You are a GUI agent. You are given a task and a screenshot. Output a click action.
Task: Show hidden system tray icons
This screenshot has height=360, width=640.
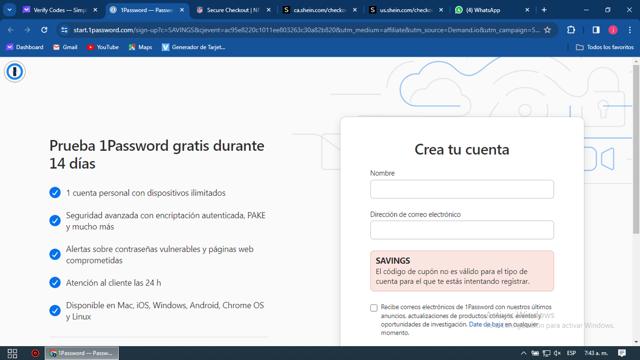click(523, 353)
